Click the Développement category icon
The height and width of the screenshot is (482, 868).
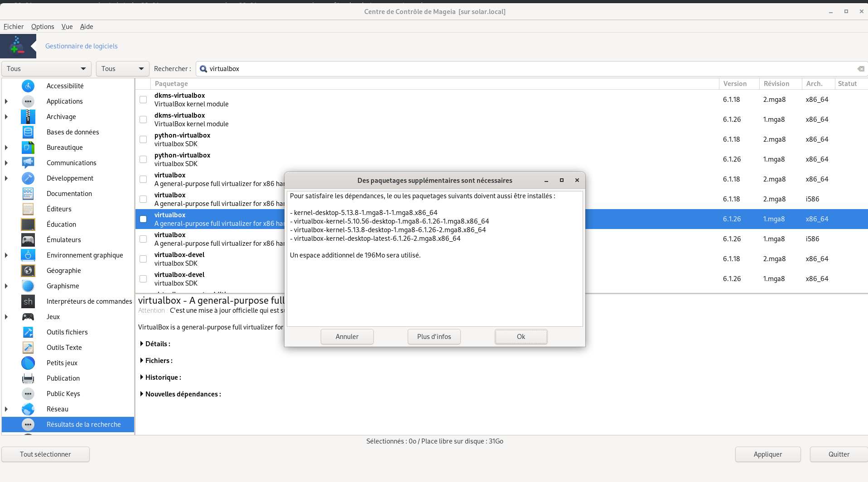pos(28,178)
